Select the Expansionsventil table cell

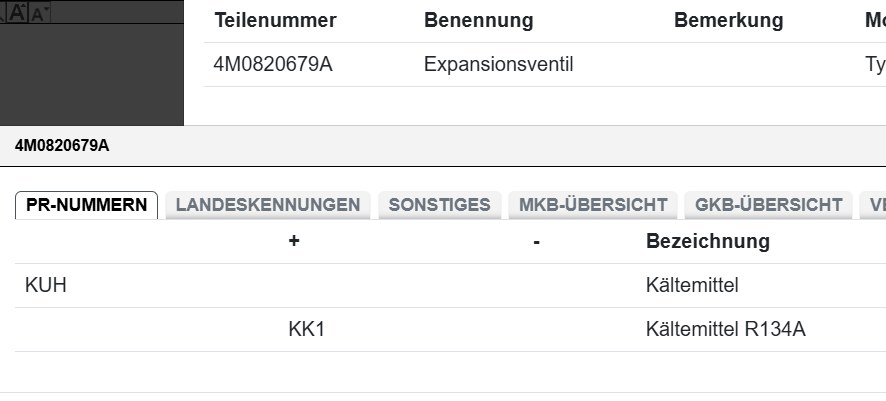pos(498,65)
